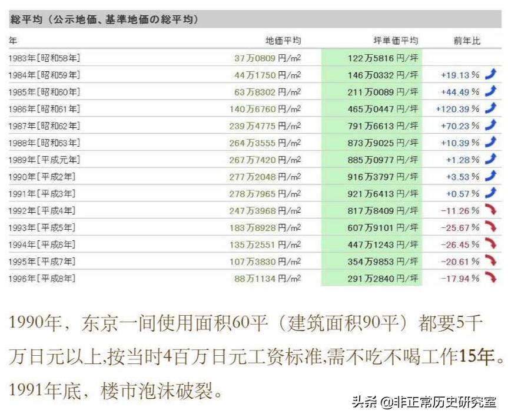
Task: Click the blue up arrow in the 1986年 row
Action: pos(491,108)
